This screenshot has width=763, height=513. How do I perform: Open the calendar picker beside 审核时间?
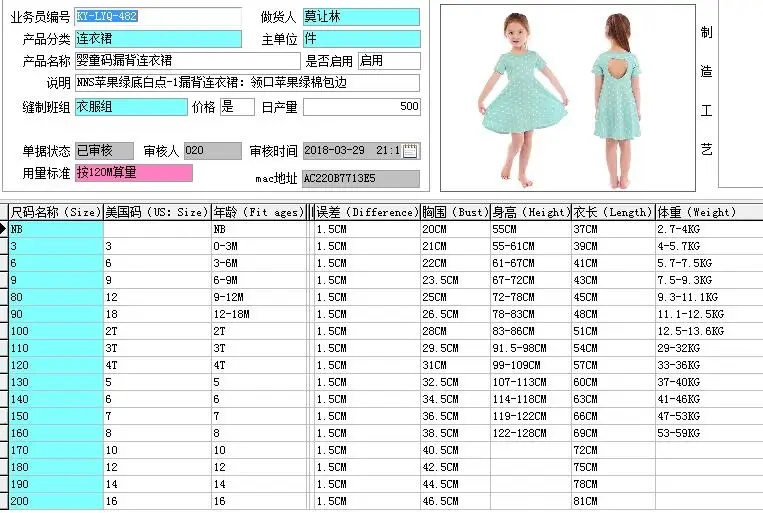[x=410, y=151]
